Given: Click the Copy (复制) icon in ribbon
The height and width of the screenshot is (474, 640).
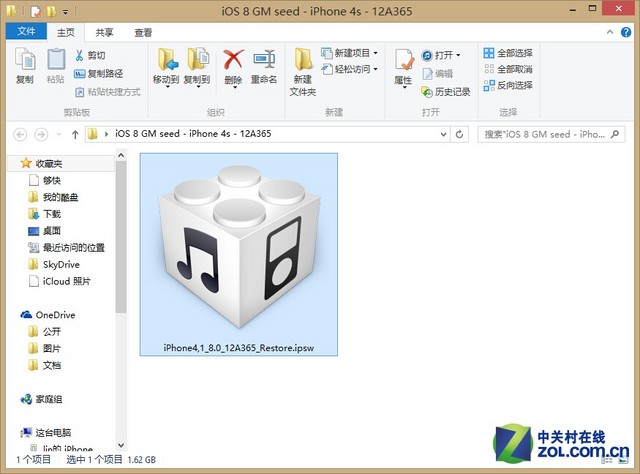Looking at the screenshot, I should coord(25,65).
